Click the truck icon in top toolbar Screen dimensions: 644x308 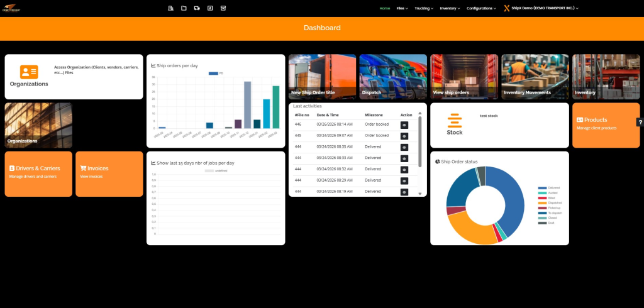[x=197, y=8]
